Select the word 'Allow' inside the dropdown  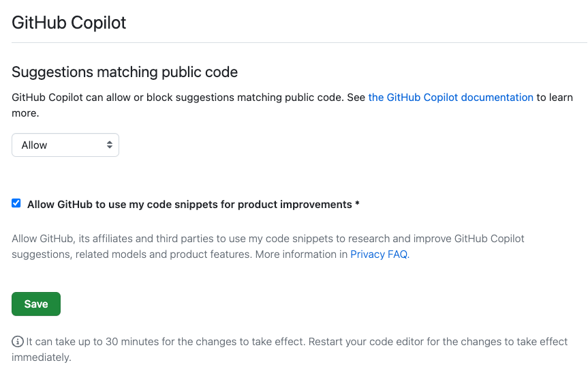[34, 145]
